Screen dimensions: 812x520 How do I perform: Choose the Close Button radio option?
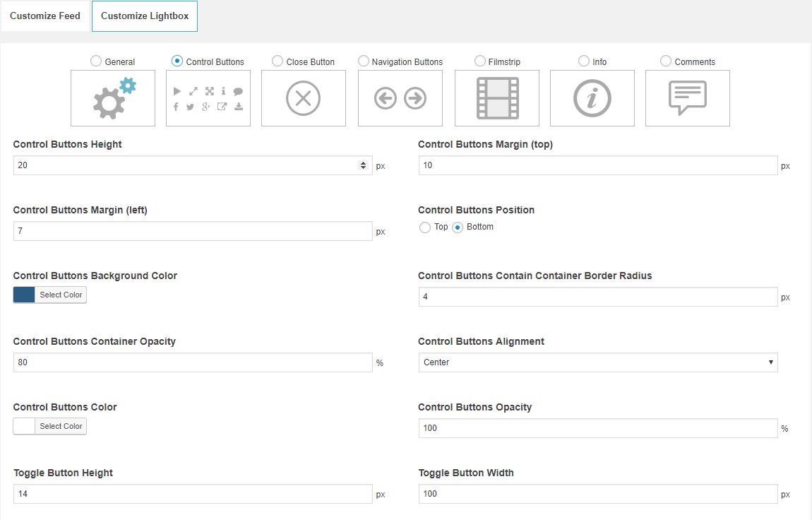[277, 61]
